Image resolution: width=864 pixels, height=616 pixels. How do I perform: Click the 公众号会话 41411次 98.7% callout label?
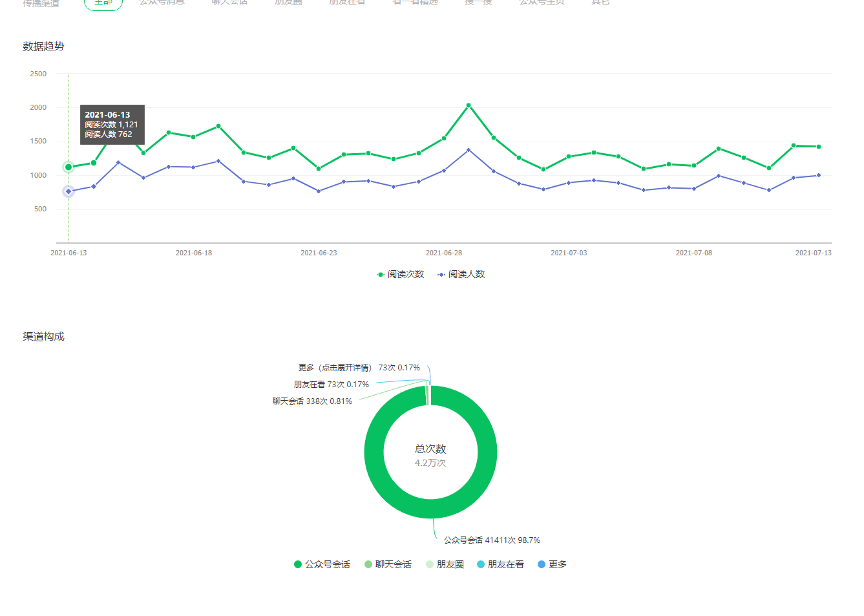pyautogui.click(x=492, y=540)
